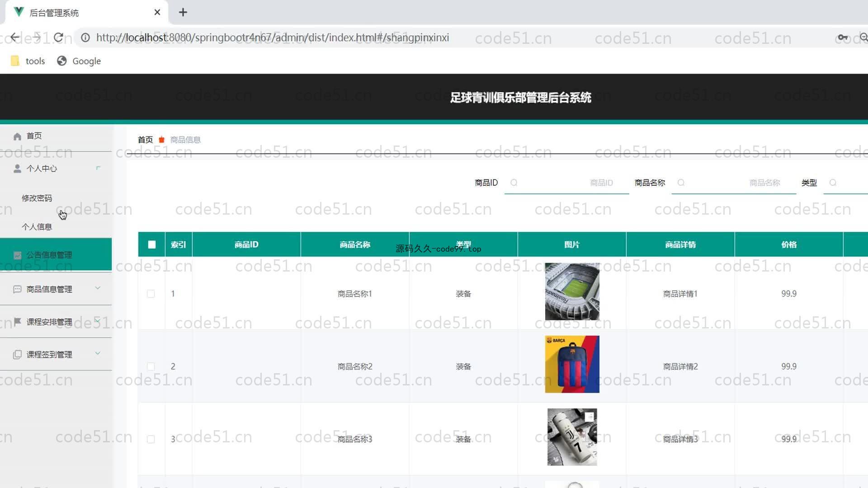Image resolution: width=868 pixels, height=488 pixels.
Task: Toggle select-all checkbox in table header
Action: pyautogui.click(x=152, y=244)
